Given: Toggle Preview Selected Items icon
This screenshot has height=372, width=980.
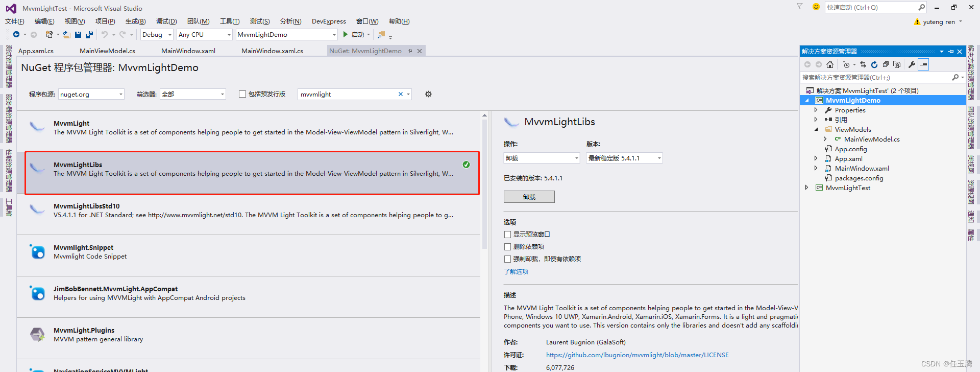Looking at the screenshot, I should click(923, 64).
